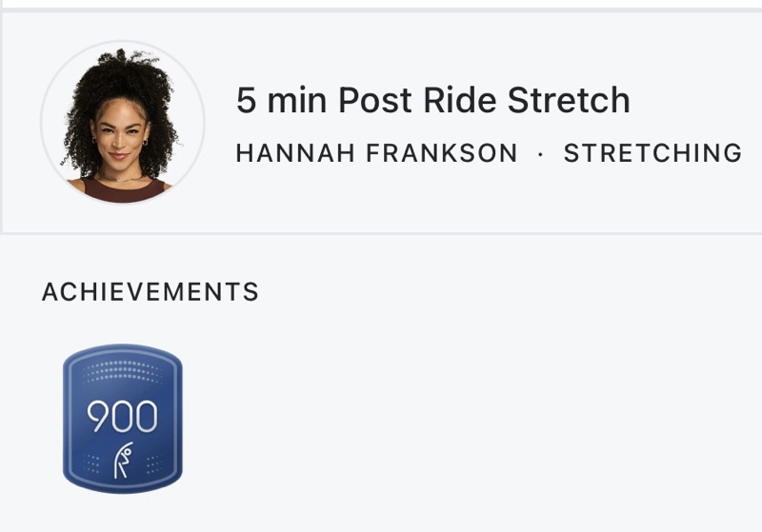
Task: Tap the 900 number on the badge
Action: [122, 415]
